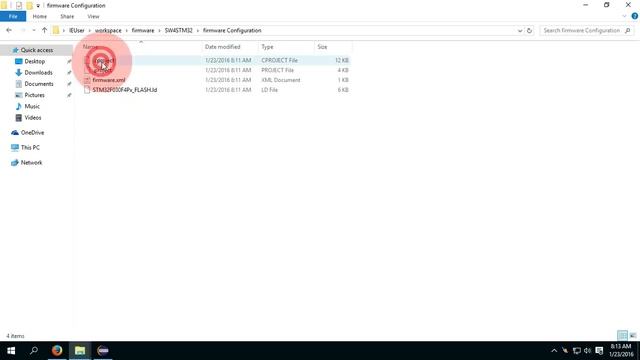The width and height of the screenshot is (640, 360).
Task: Open the File ribbon tab
Action: pyautogui.click(x=13, y=16)
